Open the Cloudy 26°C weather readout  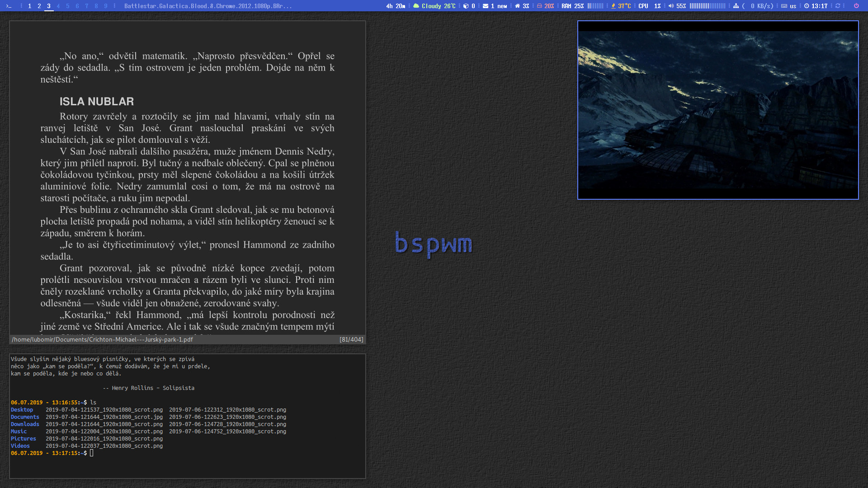click(x=439, y=6)
